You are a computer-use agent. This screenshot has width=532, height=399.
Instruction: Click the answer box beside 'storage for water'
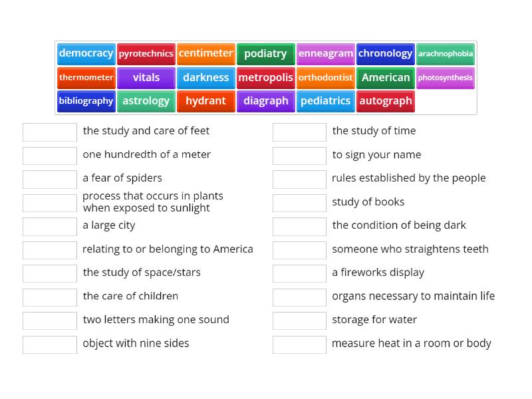point(299,320)
